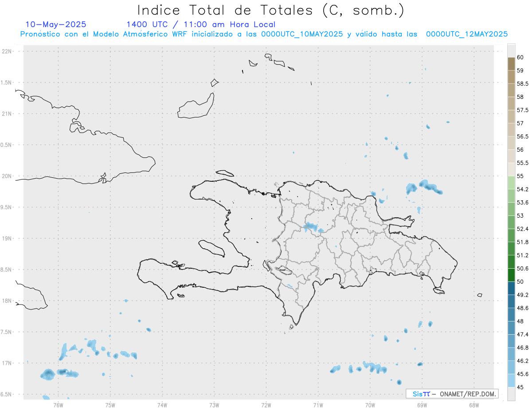Pick the dark green swatch between 50 and 50.6
This screenshot has width=532, height=411.
pyautogui.click(x=511, y=275)
